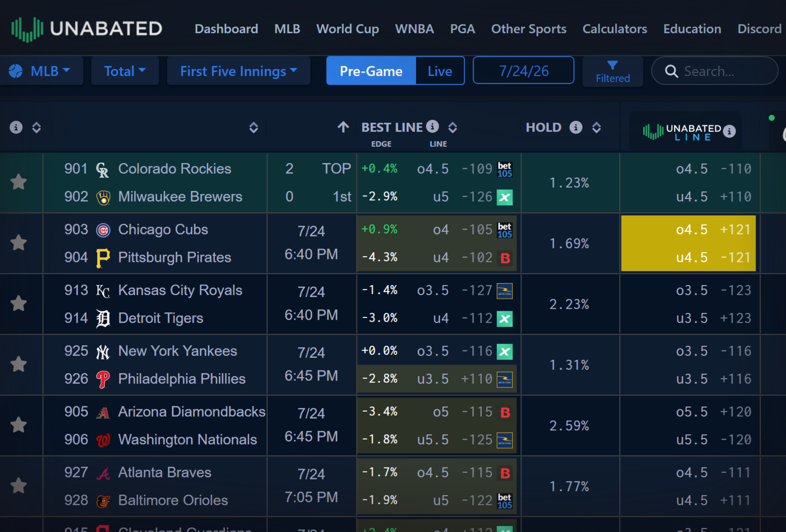Expand the First Five Innings period dropdown
Screen dimensions: 786x532
pyautogui.click(x=238, y=71)
